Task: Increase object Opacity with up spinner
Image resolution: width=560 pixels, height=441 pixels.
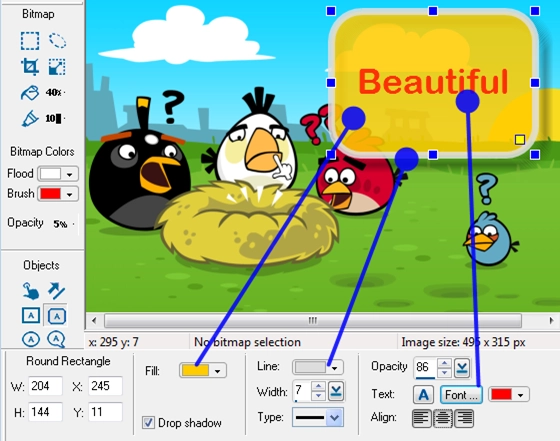Action: (444, 364)
